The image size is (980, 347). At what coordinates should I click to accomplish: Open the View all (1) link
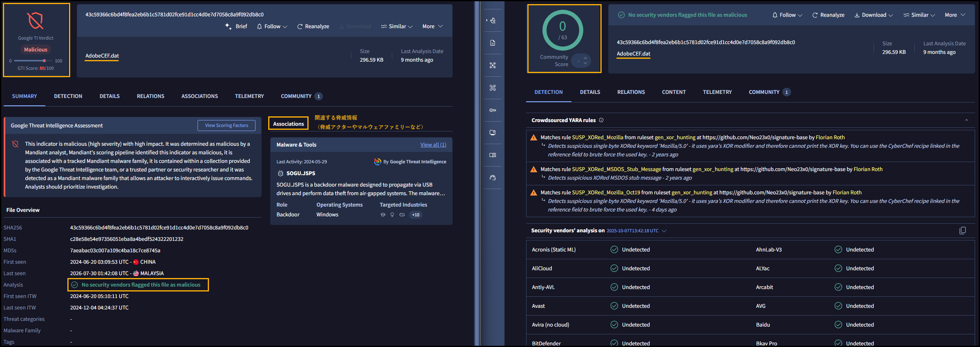point(433,145)
